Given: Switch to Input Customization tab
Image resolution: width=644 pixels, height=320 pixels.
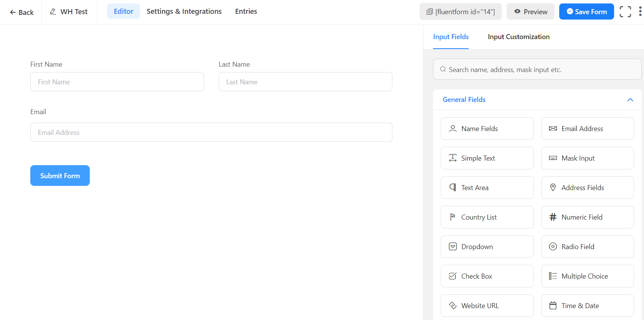Looking at the screenshot, I should coord(519,37).
